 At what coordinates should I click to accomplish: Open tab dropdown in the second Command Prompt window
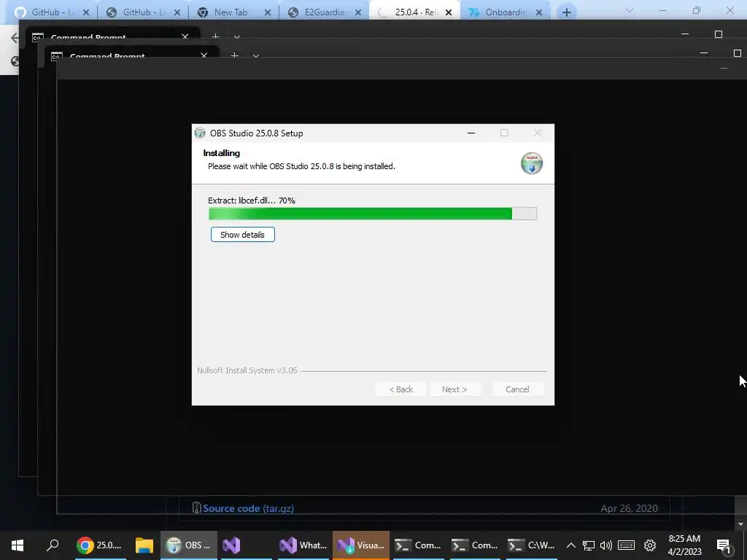pyautogui.click(x=256, y=55)
